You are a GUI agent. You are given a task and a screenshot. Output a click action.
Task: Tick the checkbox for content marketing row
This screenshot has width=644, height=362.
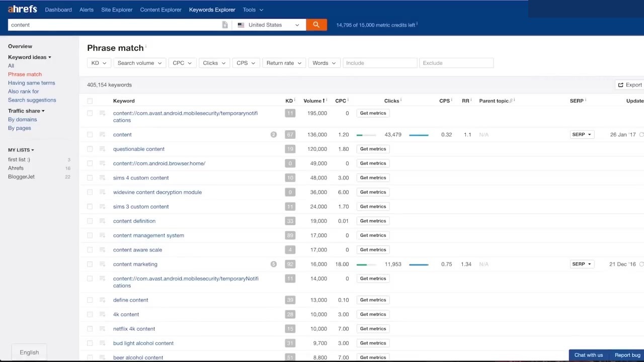pos(90,264)
